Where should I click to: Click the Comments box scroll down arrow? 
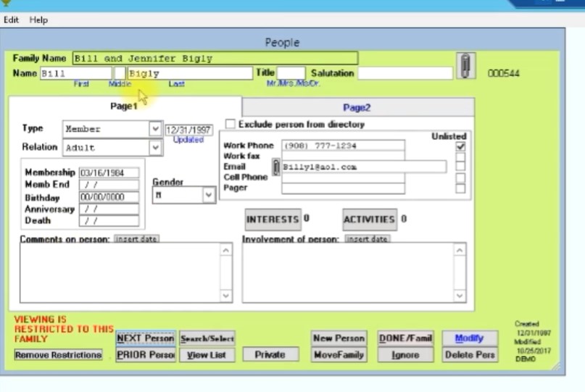click(x=225, y=296)
